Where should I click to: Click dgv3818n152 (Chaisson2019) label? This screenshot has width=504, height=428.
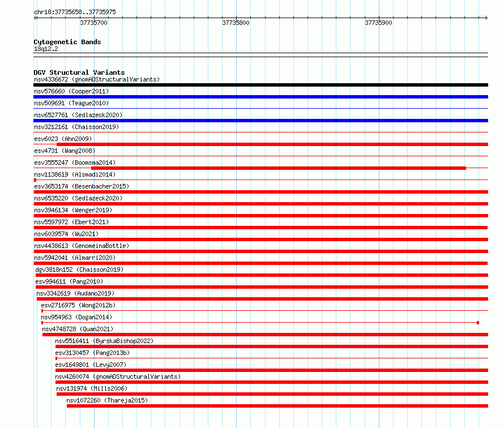pos(79,269)
